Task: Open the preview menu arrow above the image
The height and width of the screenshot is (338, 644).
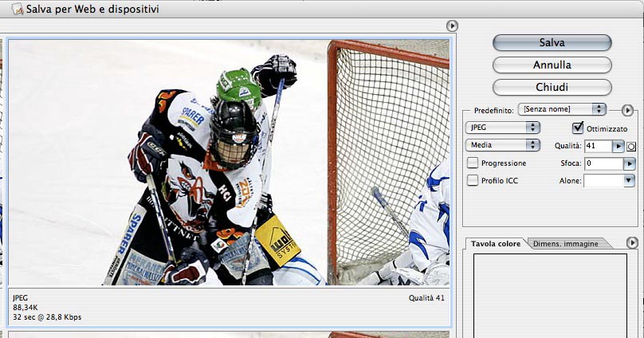Action: pyautogui.click(x=452, y=26)
